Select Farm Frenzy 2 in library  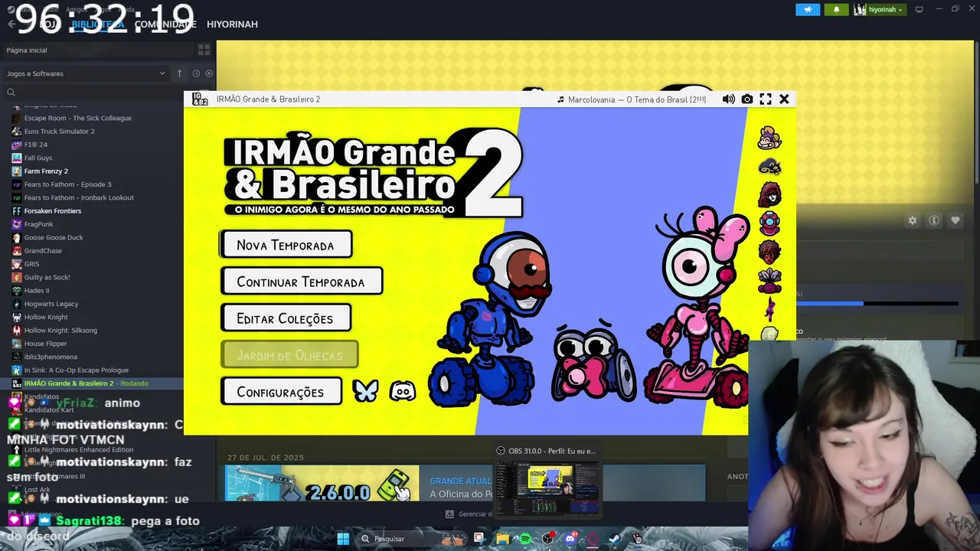(46, 171)
